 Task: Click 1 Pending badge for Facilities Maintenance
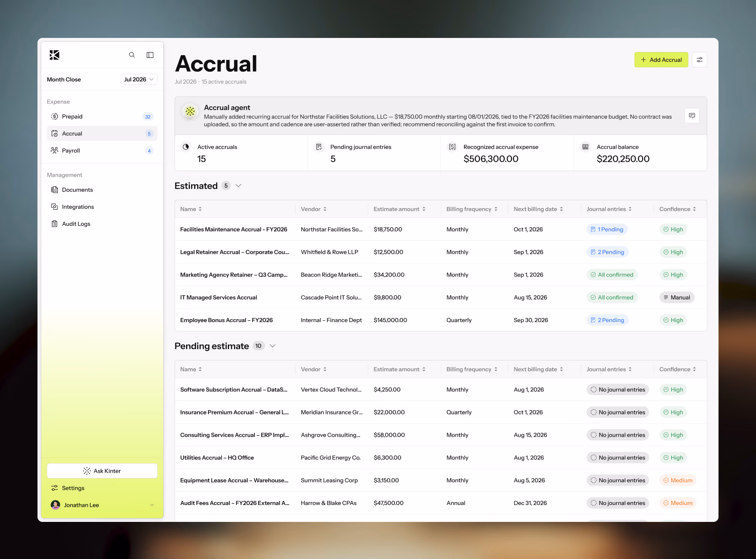pyautogui.click(x=607, y=229)
